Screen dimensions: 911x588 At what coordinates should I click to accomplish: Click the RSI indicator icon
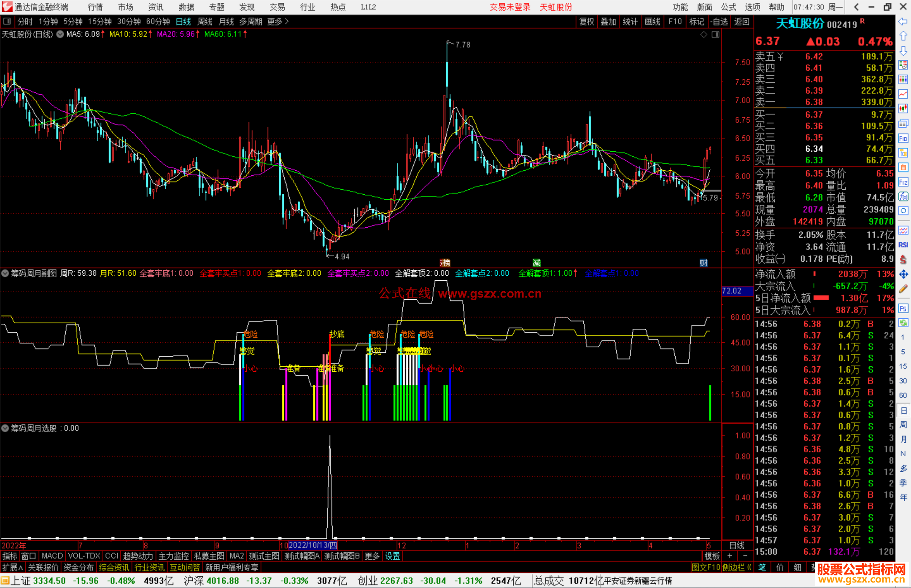point(903,245)
